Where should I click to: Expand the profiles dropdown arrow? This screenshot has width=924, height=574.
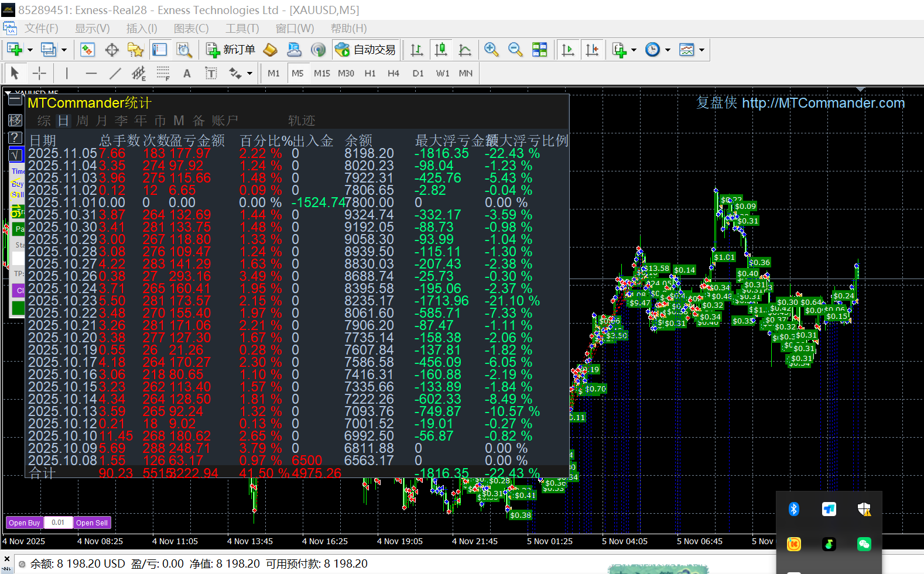click(64, 50)
